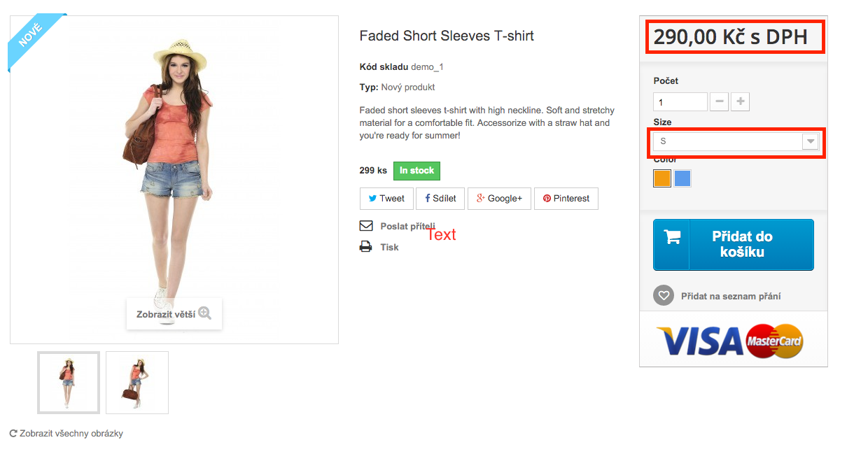This screenshot has height=454, width=868.
Task: Increase quantity with the plus button
Action: 740,102
